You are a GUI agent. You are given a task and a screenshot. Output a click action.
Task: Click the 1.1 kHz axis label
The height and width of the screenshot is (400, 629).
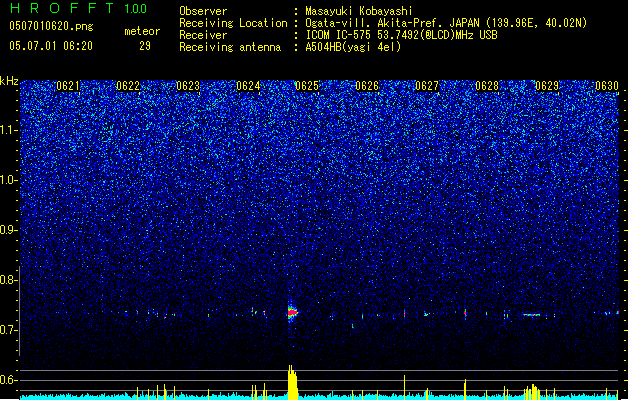click(x=9, y=130)
